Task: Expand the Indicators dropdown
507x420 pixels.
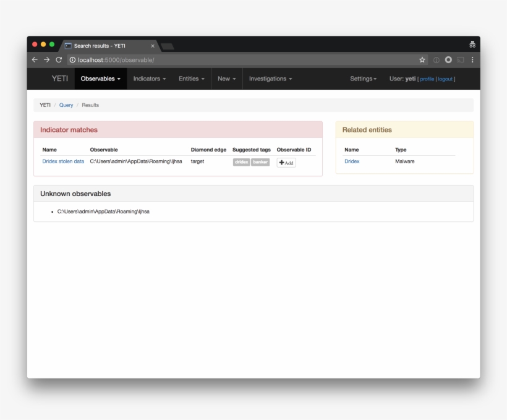Action: [149, 79]
